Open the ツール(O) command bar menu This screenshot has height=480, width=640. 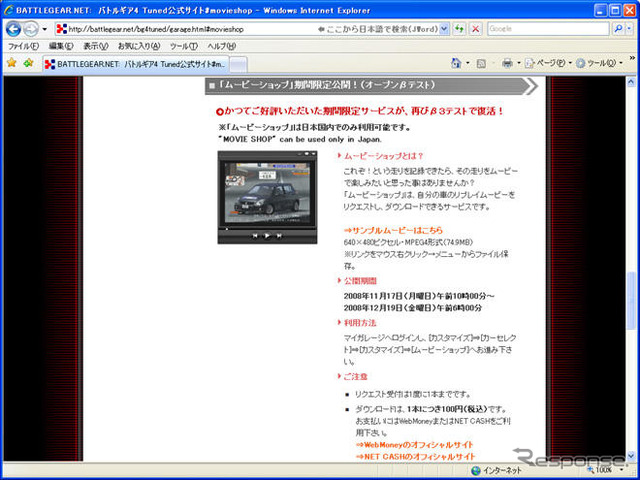coord(599,63)
